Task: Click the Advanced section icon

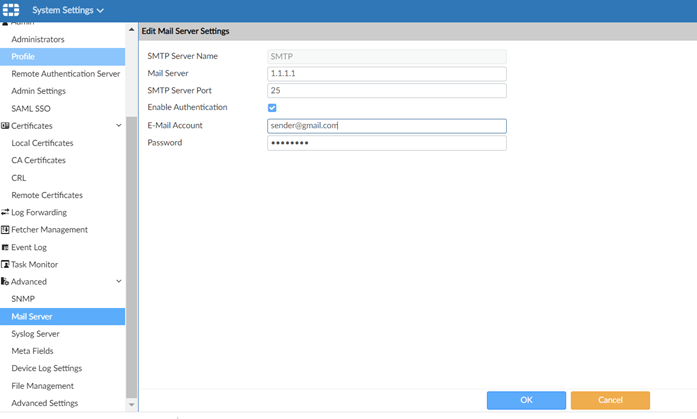Action: point(5,282)
